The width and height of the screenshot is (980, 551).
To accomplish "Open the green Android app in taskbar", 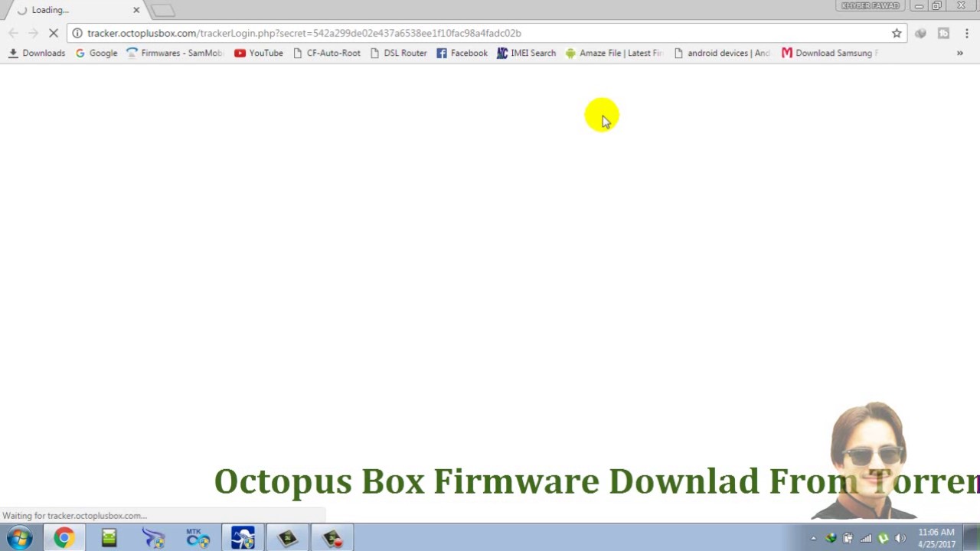I will 109,538.
